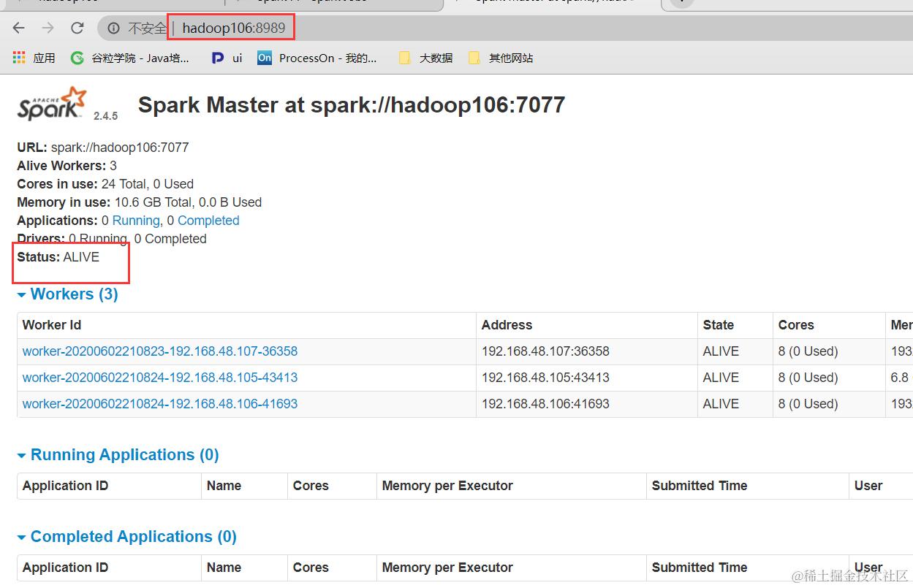Open the Completed applications link

click(x=208, y=221)
